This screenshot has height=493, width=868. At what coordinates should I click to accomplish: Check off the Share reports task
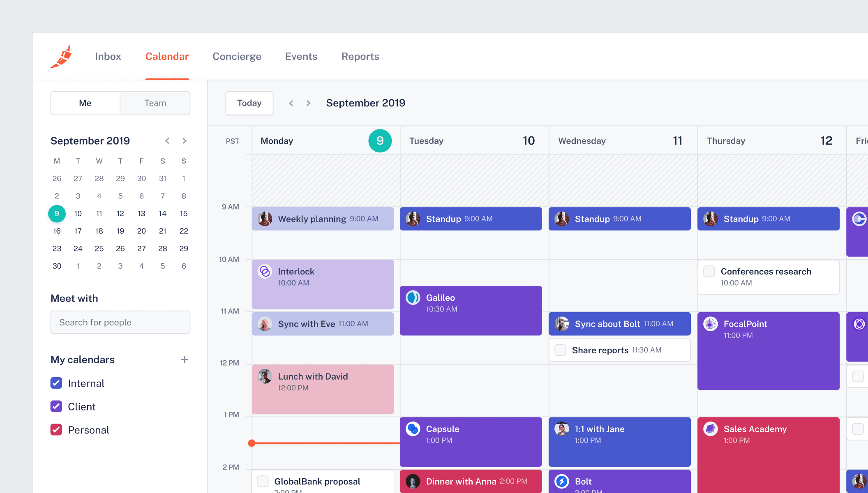coord(560,350)
